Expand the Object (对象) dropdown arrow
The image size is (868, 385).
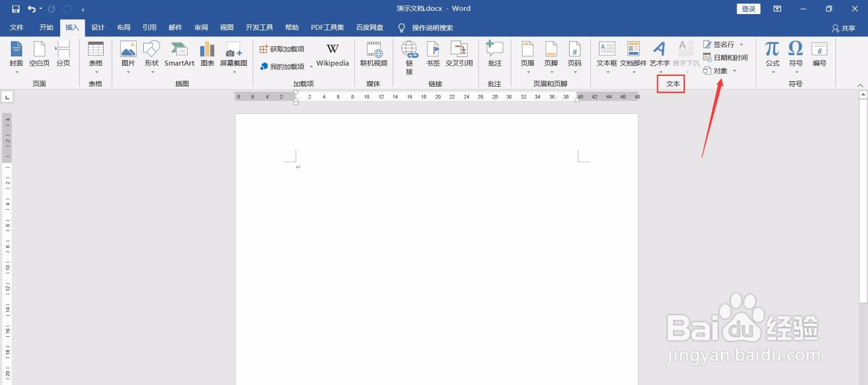(x=735, y=71)
